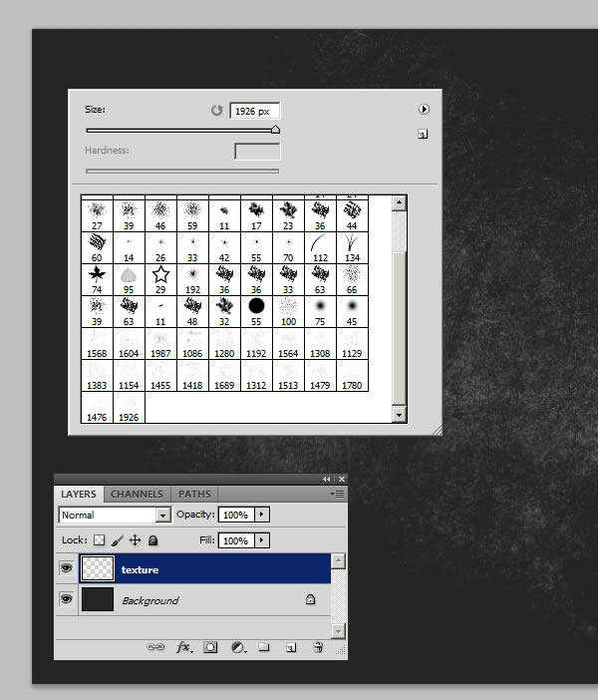Image resolution: width=598 pixels, height=700 pixels.
Task: Open brush picker flyout menu arrow
Action: [424, 109]
